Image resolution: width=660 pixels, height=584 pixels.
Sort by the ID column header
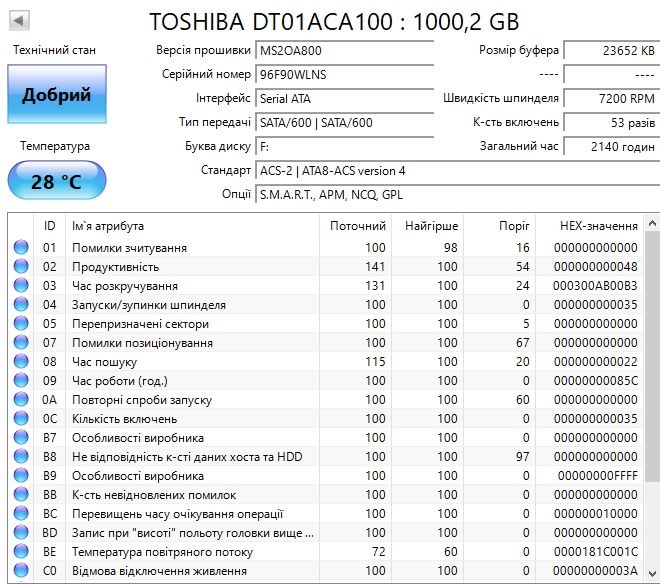tap(50, 226)
